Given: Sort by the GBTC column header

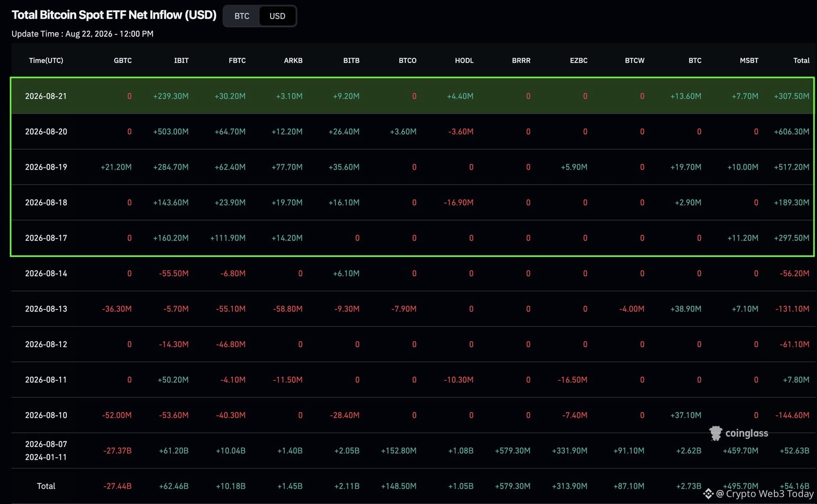Looking at the screenshot, I should 123,60.
